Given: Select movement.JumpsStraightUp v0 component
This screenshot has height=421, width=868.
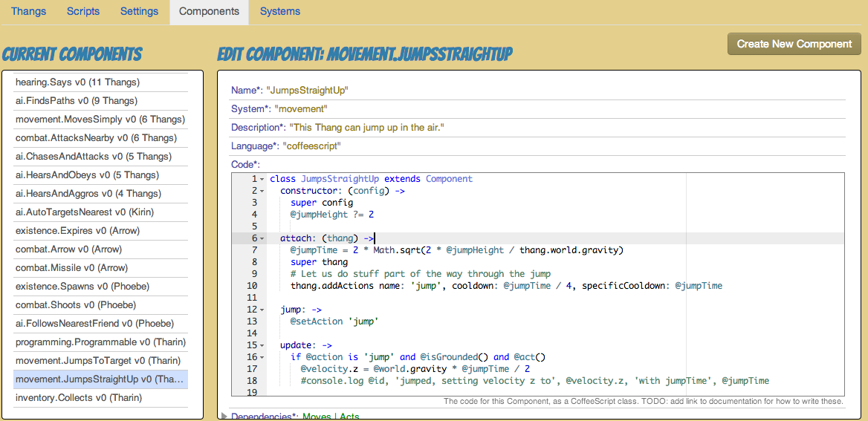Looking at the screenshot, I should click(x=101, y=379).
